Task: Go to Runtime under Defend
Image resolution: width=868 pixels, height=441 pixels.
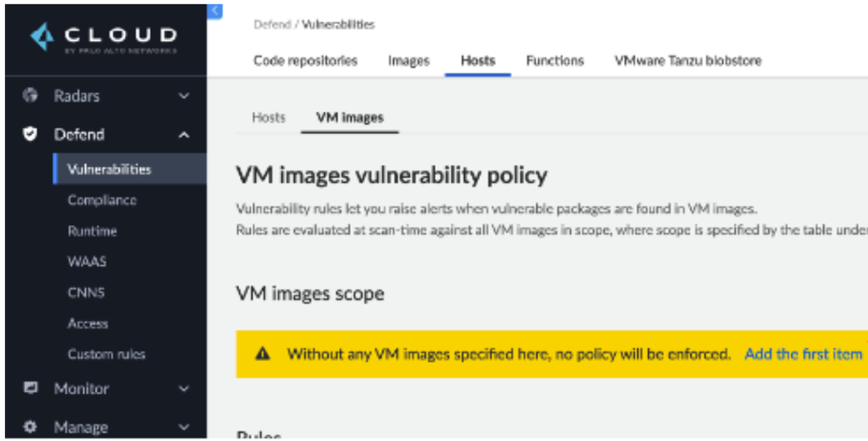Action: 92,231
